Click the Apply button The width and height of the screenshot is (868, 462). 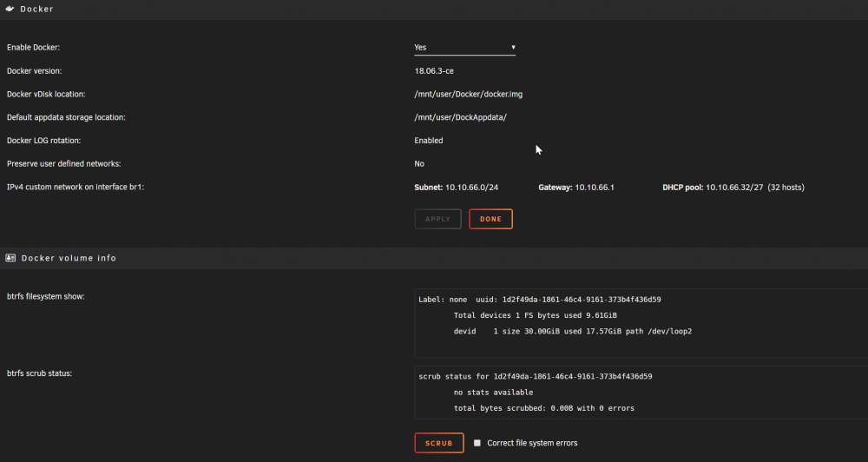437,219
